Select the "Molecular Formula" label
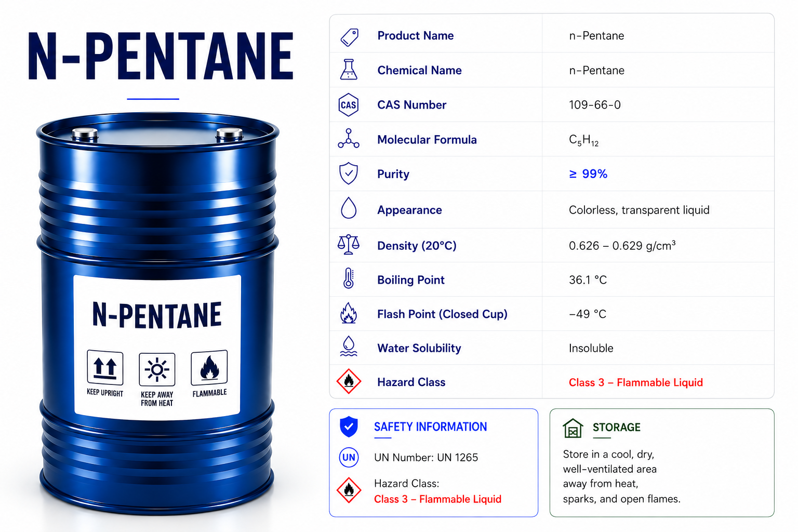 pos(427,140)
